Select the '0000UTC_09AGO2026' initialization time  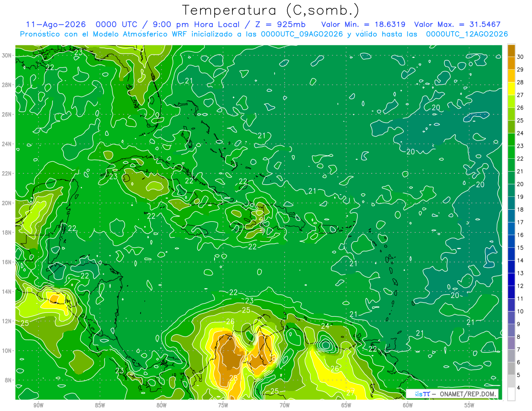(302, 34)
